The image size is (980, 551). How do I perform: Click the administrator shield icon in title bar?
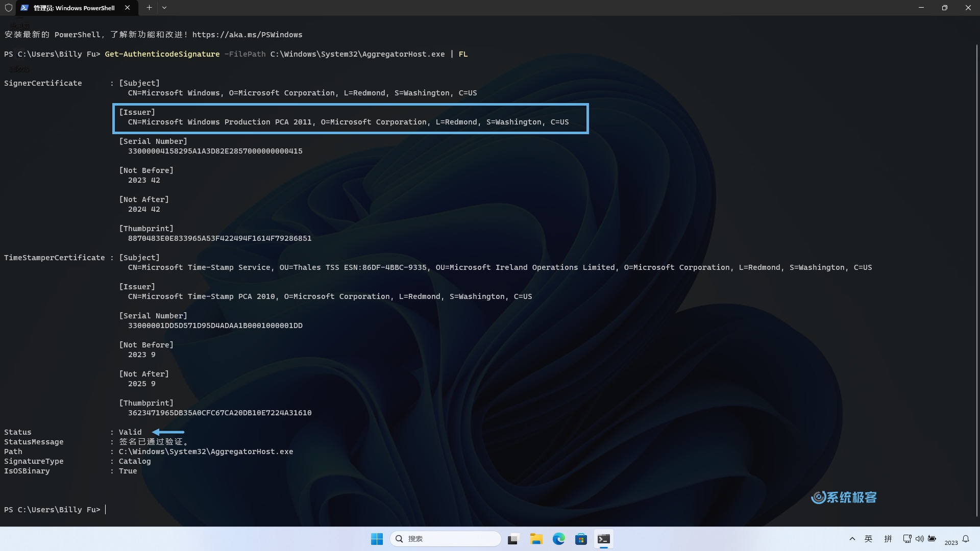pyautogui.click(x=8, y=8)
